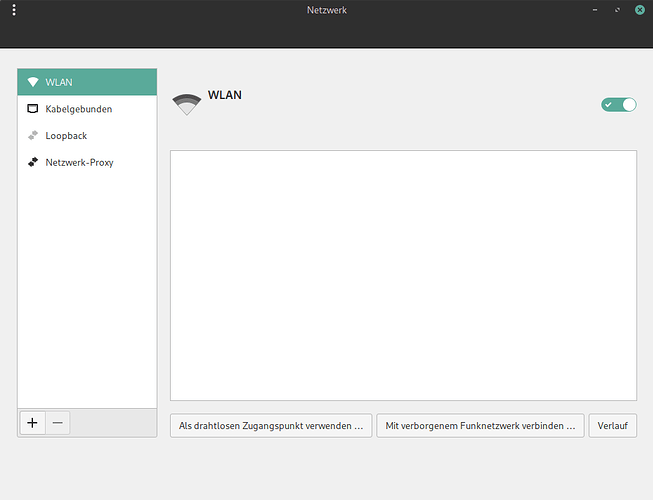Click the Netzwerk-Proxy icon in sidebar
The height and width of the screenshot is (500, 653).
click(x=33, y=162)
